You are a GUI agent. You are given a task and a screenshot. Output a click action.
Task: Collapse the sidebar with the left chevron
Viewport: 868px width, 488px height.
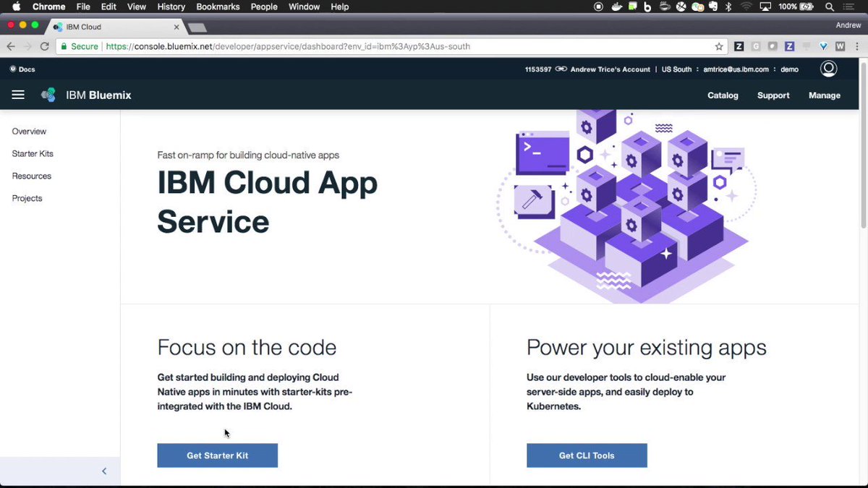click(x=104, y=471)
